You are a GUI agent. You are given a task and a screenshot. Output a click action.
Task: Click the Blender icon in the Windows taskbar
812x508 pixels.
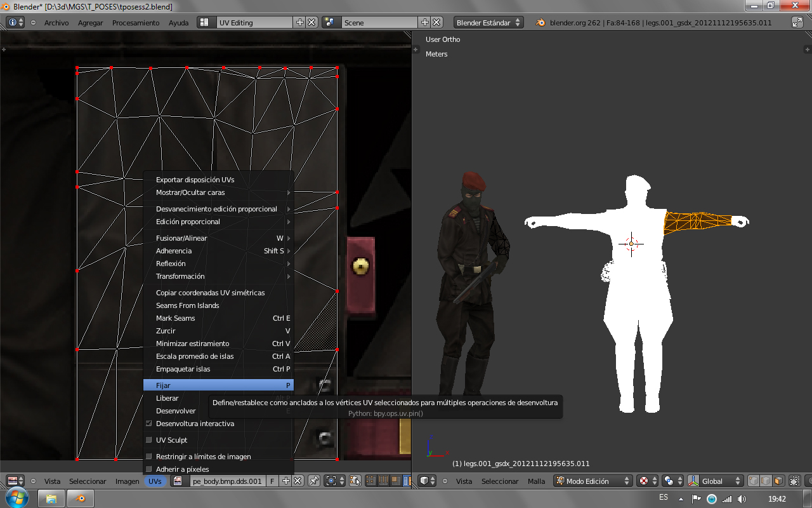(81, 498)
